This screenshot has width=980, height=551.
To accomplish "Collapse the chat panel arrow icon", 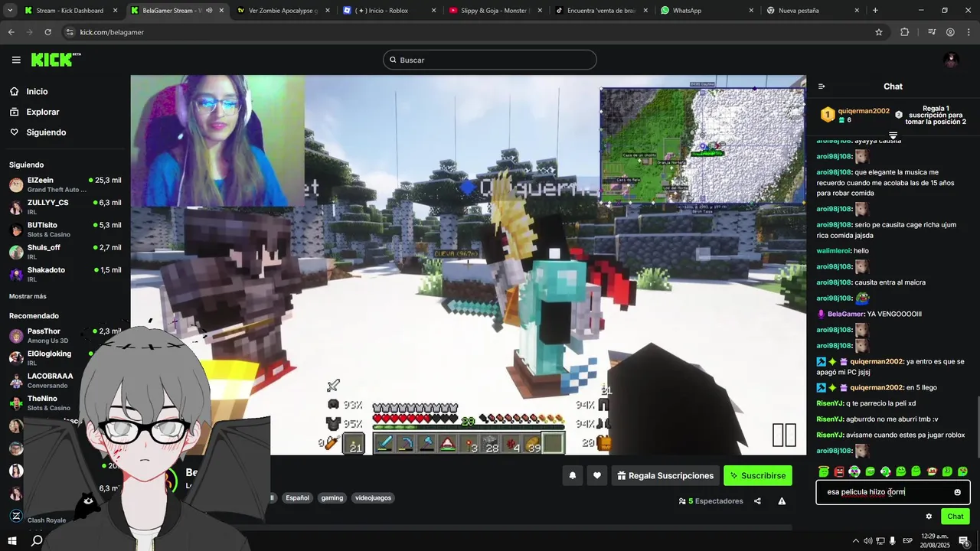I will pyautogui.click(x=822, y=86).
